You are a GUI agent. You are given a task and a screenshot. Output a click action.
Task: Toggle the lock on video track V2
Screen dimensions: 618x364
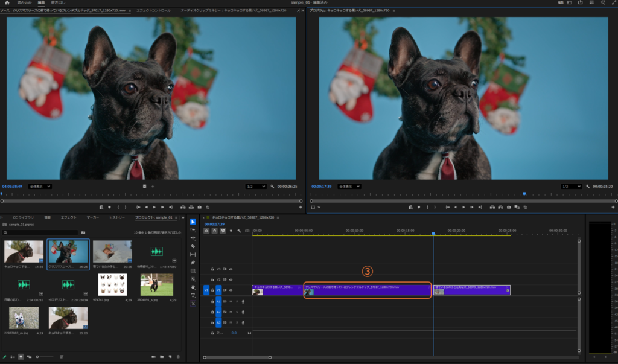coord(212,279)
